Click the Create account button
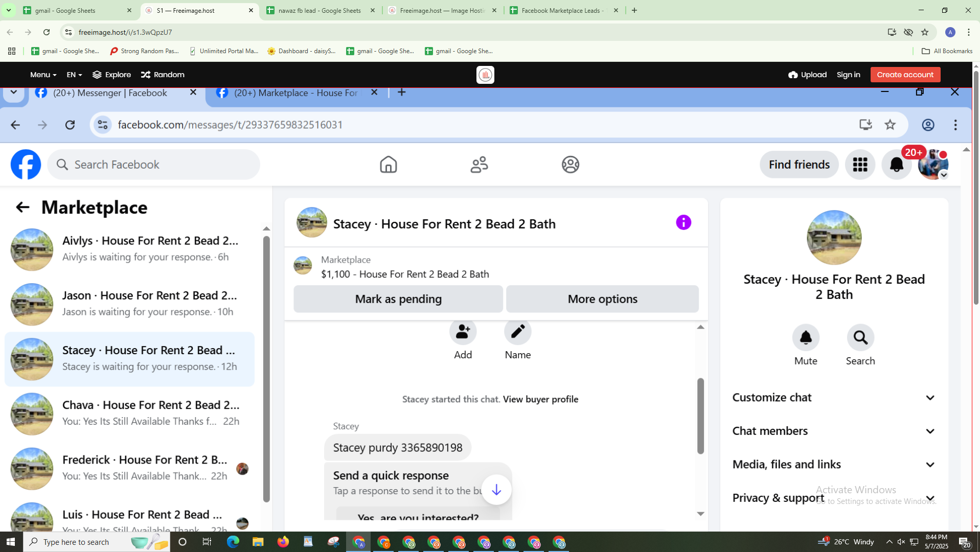Viewport: 980px width, 552px height. (x=905, y=75)
